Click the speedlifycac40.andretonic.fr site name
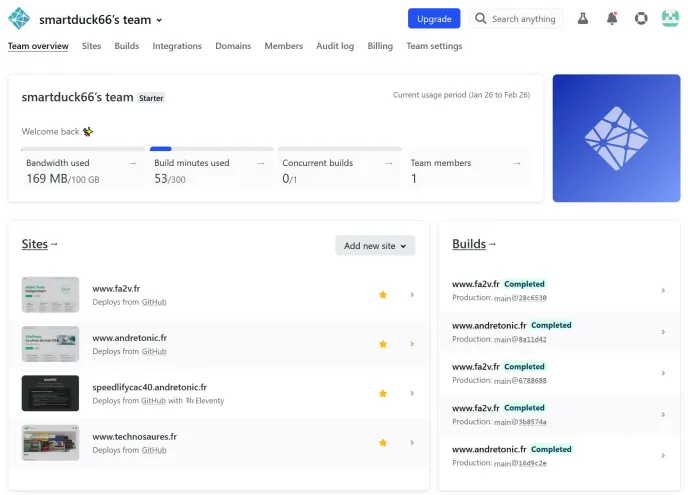This screenshot has height=495, width=688. click(x=150, y=387)
